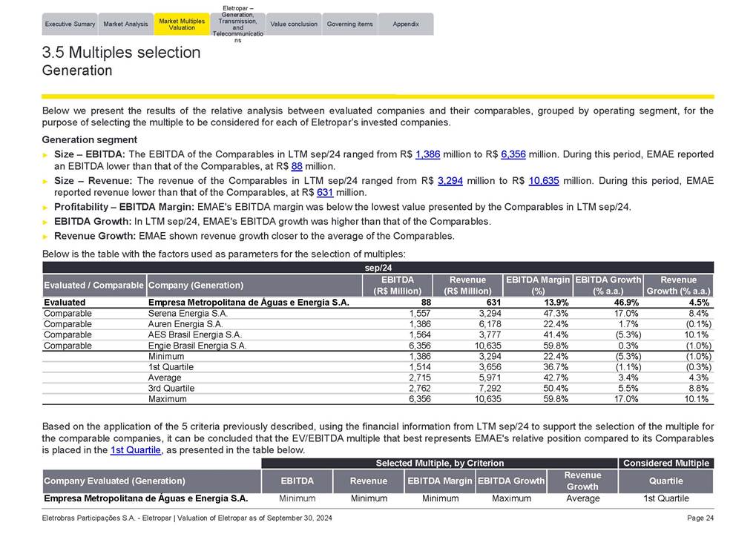Follow the 3,294 hyperlink in Revenue bullet
The height and width of the screenshot is (534, 756).
tap(450, 180)
